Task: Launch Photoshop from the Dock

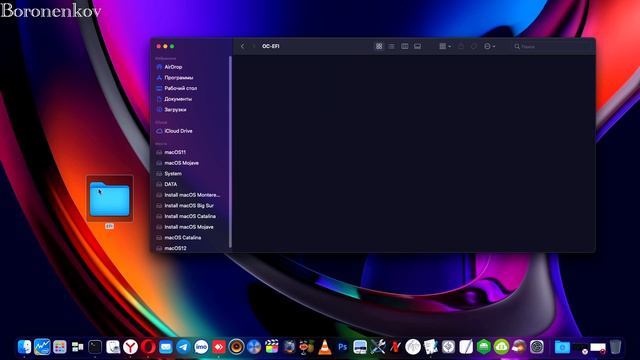Action: point(342,347)
